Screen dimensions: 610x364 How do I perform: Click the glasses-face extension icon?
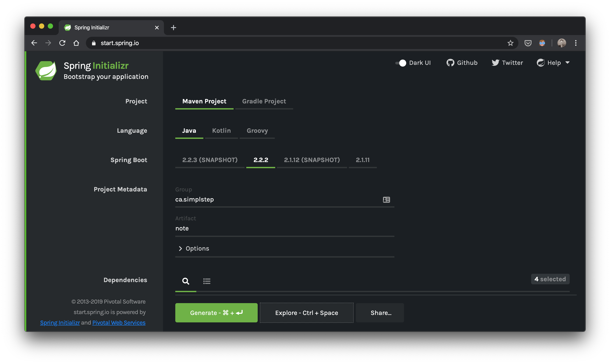pos(542,43)
